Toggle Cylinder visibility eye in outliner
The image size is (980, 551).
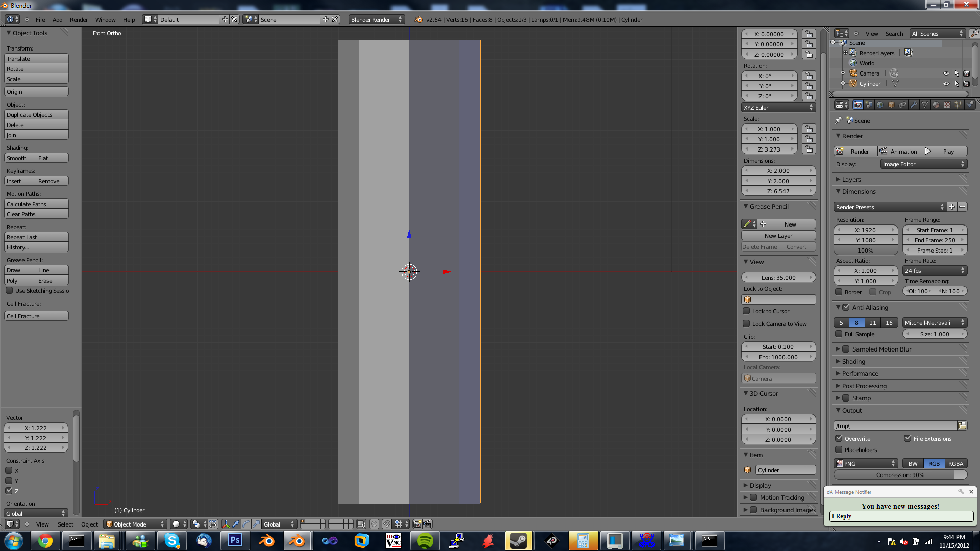[x=946, y=84]
